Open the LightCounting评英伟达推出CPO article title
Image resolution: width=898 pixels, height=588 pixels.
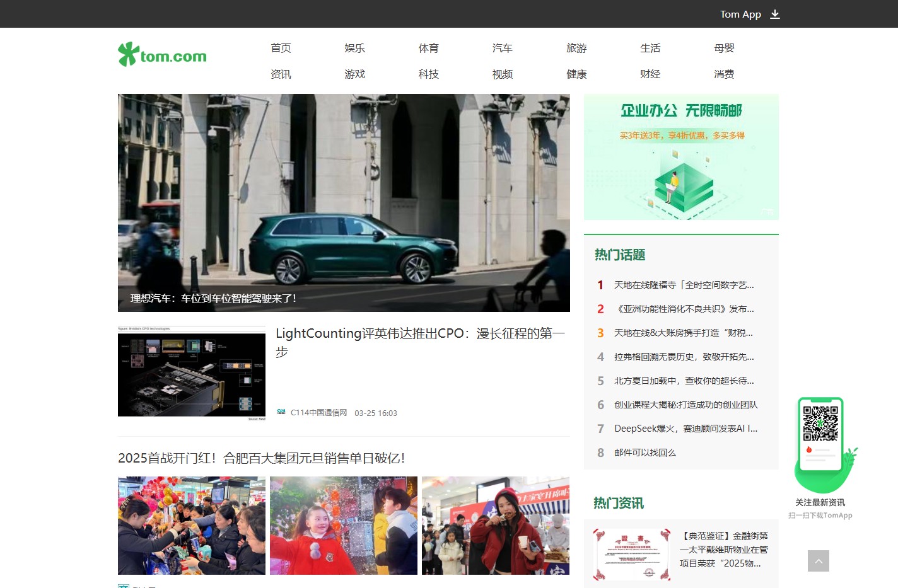click(420, 342)
